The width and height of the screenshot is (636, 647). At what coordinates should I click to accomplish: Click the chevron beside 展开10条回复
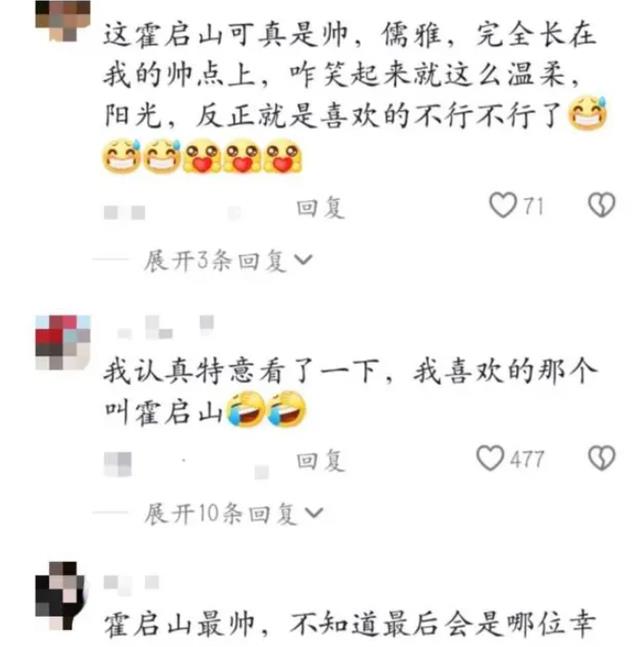click(314, 513)
